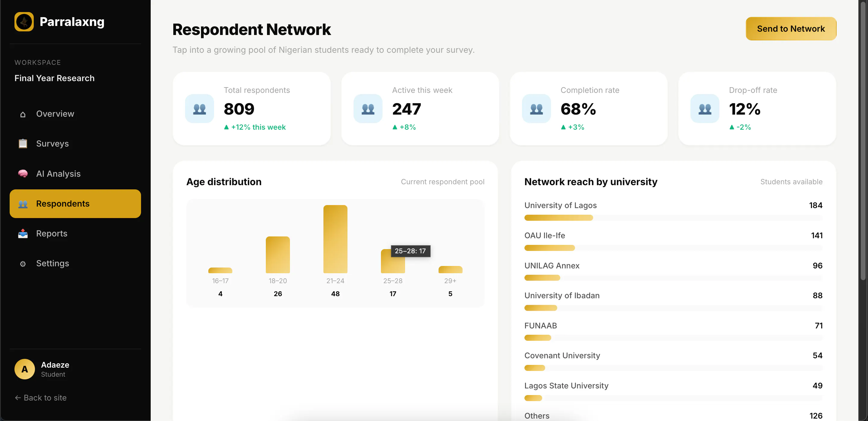Click the Send to Network button
868x421 pixels.
pos(791,29)
